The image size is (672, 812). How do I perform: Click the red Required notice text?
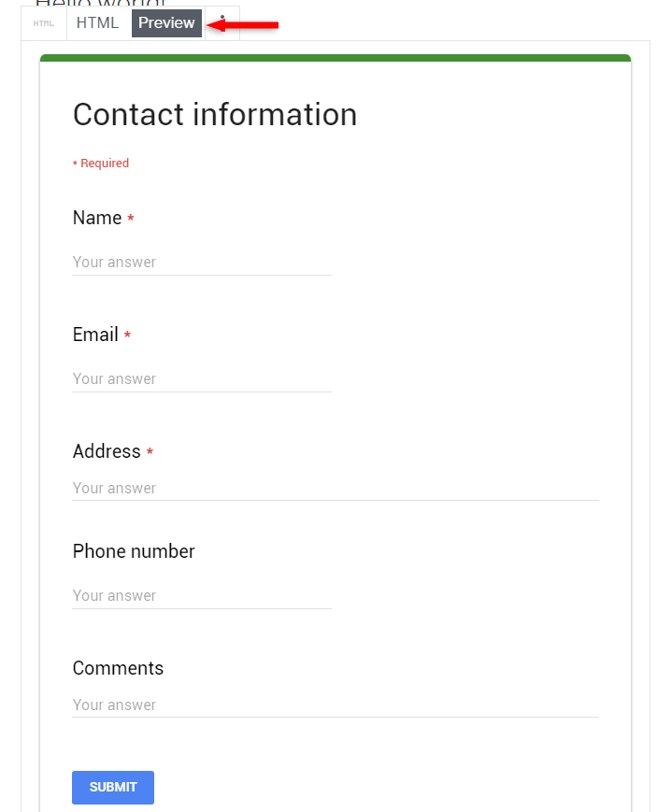pyautogui.click(x=101, y=164)
